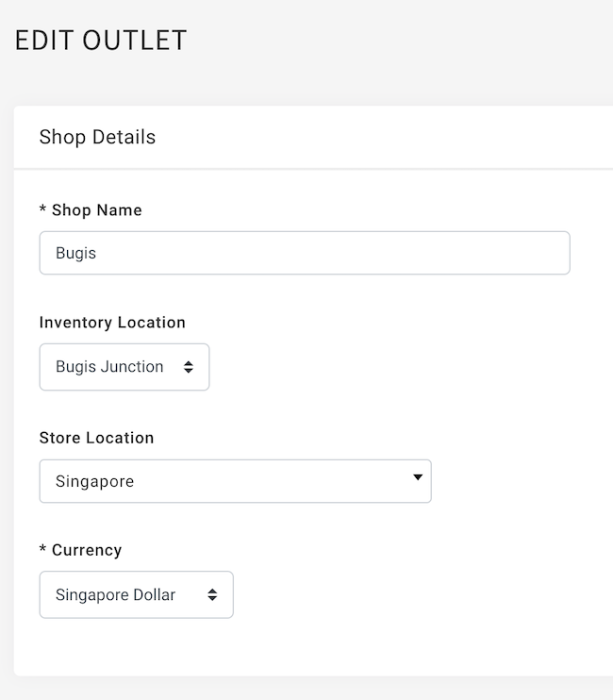Click the Shop Name label
The width and height of the screenshot is (613, 700).
97,210
